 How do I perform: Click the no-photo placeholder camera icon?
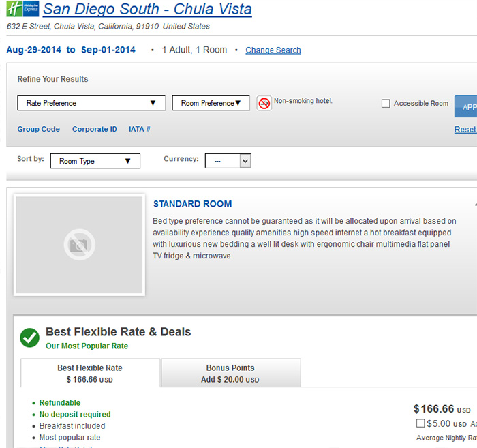(80, 245)
